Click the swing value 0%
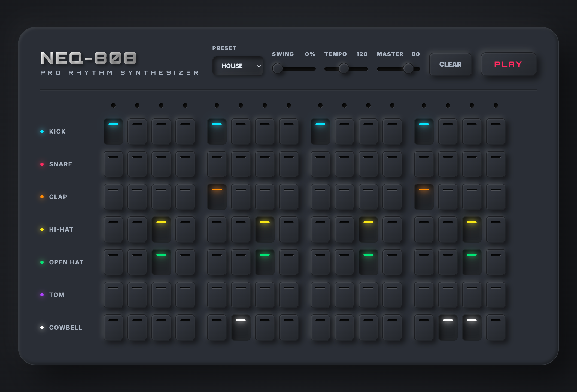 pos(310,54)
